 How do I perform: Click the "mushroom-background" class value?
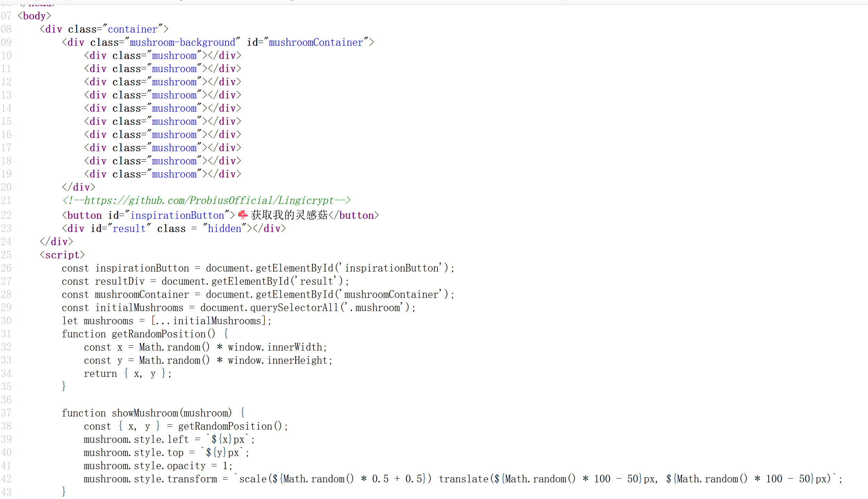click(182, 42)
